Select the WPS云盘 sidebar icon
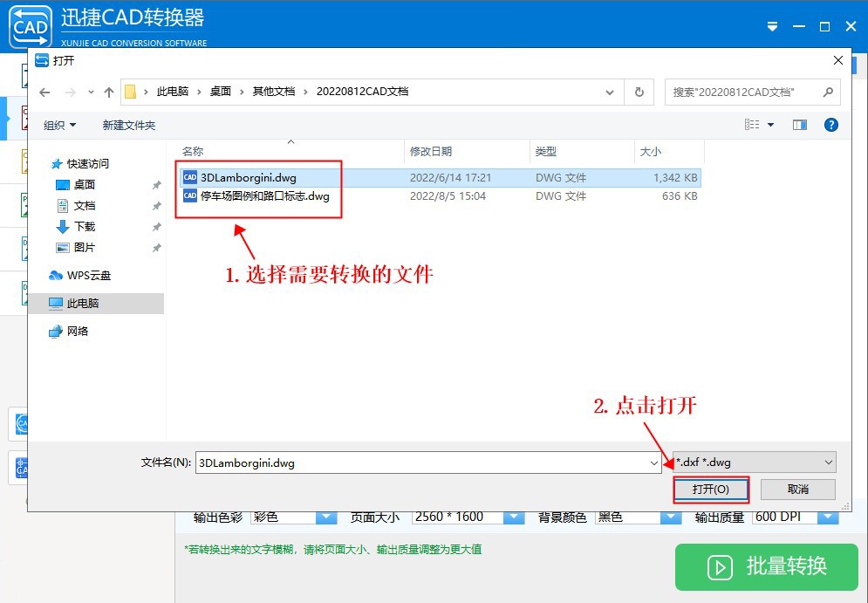This screenshot has height=603, width=868. click(54, 275)
